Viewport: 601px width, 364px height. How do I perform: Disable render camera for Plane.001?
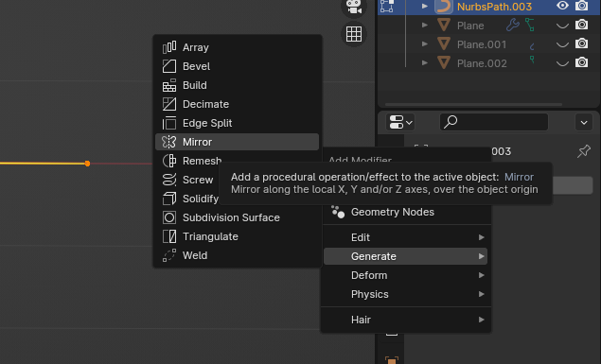[581, 43]
